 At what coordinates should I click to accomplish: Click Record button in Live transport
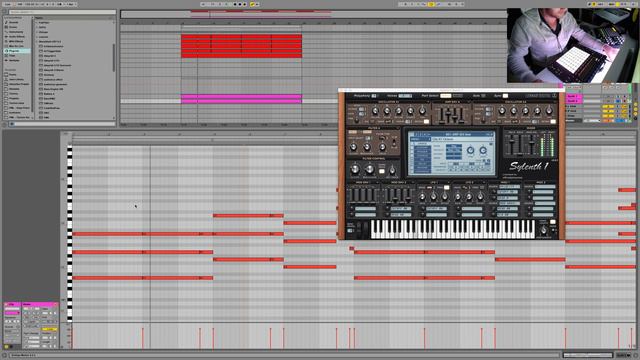tap(245, 4)
